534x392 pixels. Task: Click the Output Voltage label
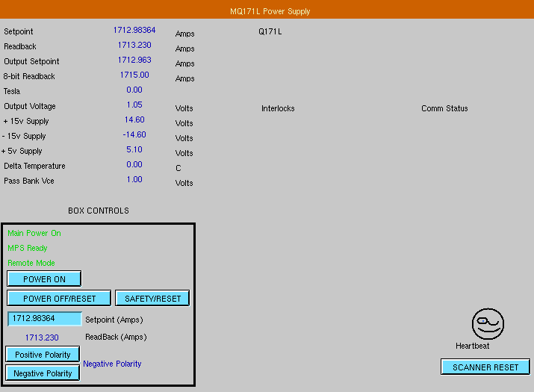click(30, 107)
